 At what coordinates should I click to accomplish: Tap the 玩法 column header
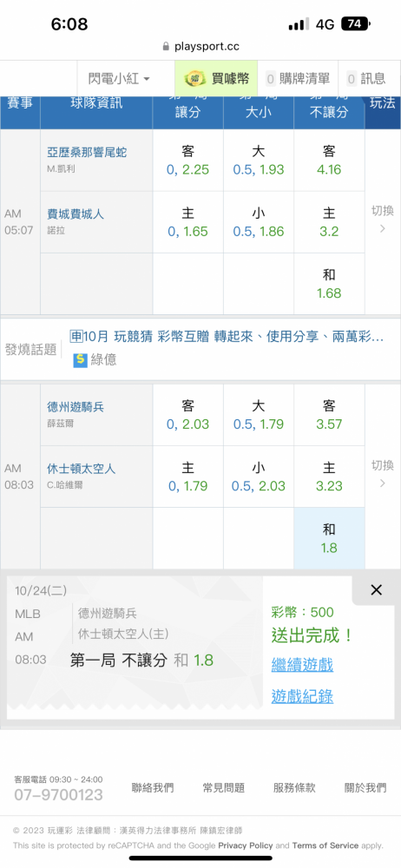click(x=382, y=103)
